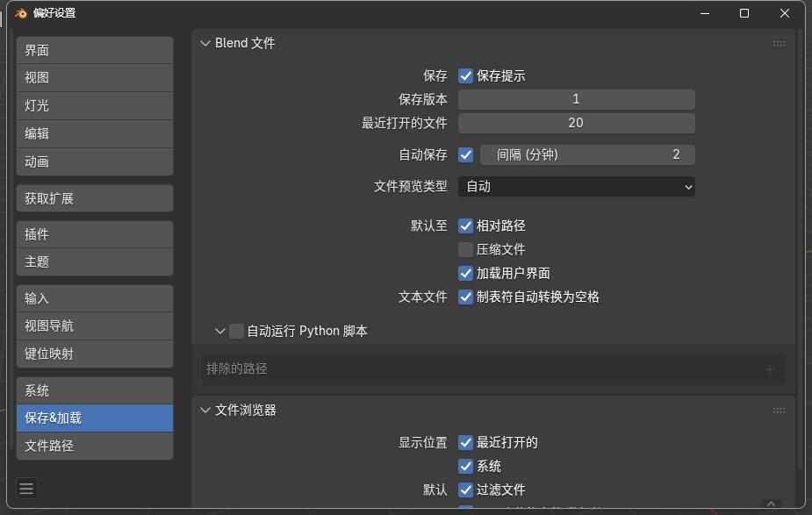Open the 动画 preferences tab

(x=95, y=161)
